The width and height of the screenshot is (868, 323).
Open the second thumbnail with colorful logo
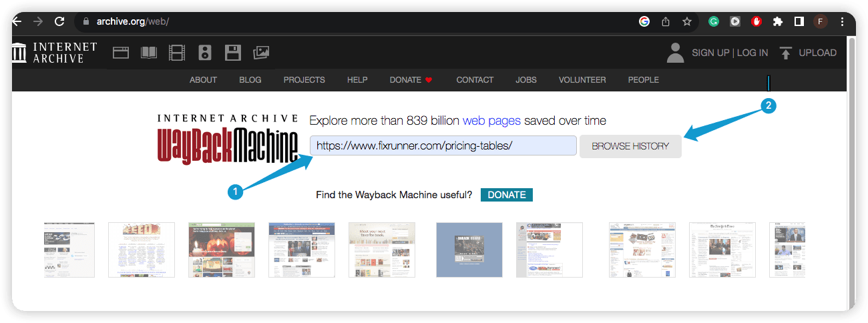142,250
